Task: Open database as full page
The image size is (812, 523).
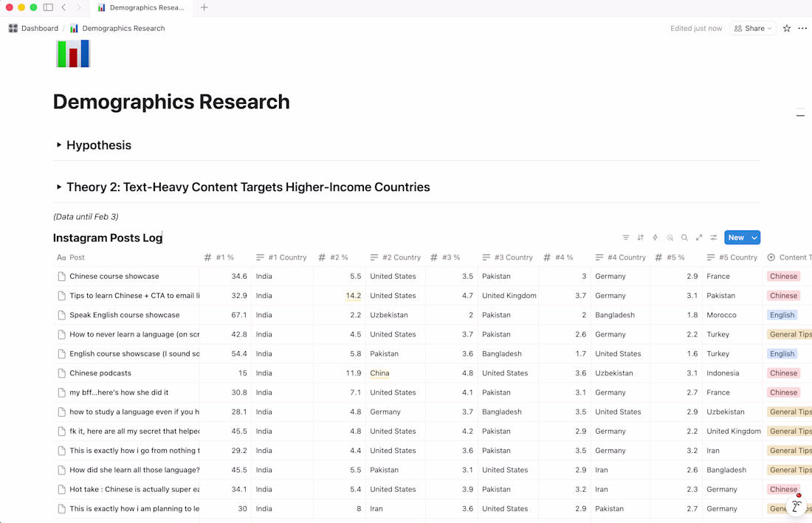Action: 699,238
